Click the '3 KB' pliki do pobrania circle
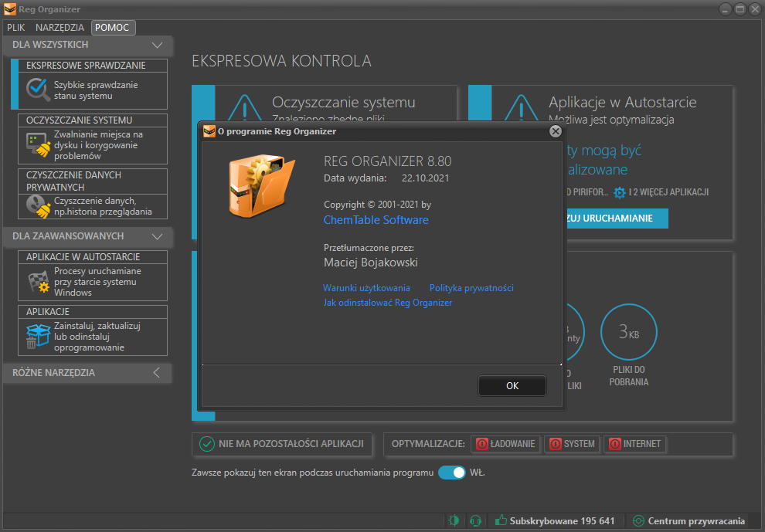This screenshot has width=765, height=532. 629,332
